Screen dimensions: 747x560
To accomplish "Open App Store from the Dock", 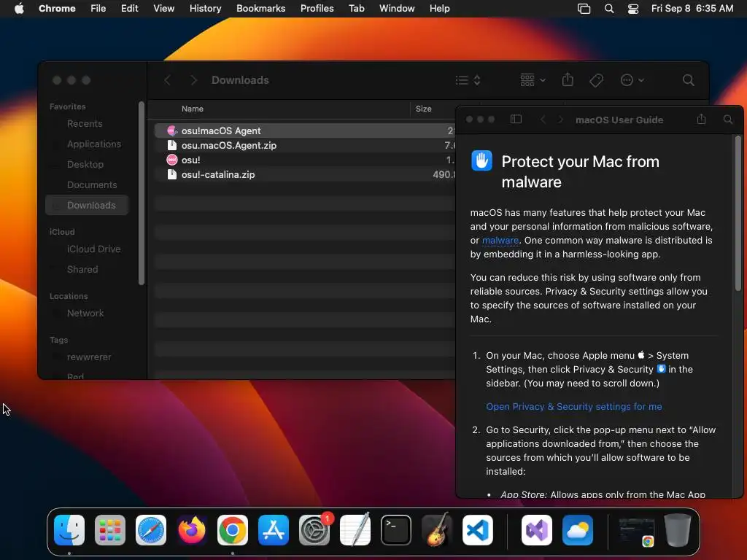I will point(274,529).
